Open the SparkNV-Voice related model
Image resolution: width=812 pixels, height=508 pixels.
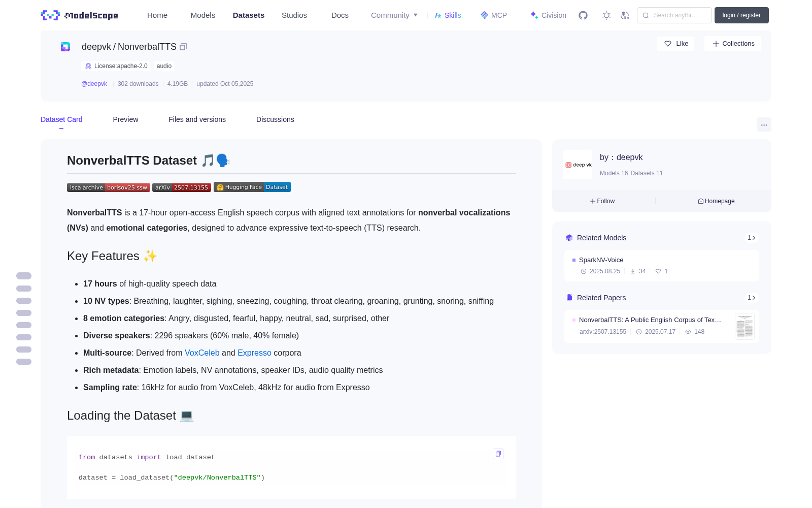pos(601,260)
